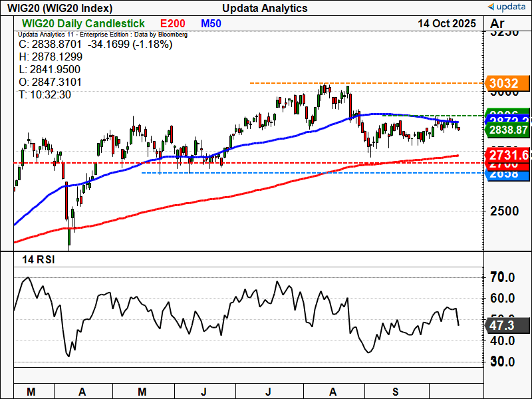The image size is (532, 399).
Task: Click the 70.0 RSI axis level
Action: point(502,277)
